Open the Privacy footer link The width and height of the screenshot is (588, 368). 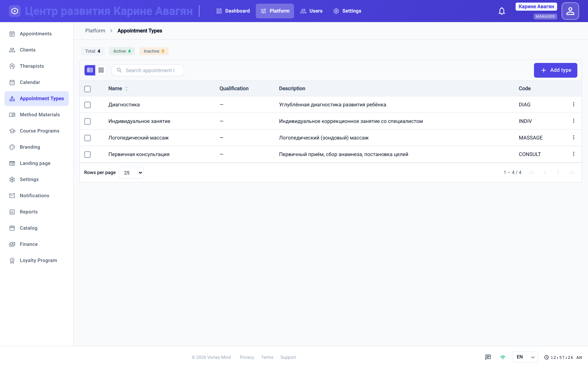coord(247,357)
